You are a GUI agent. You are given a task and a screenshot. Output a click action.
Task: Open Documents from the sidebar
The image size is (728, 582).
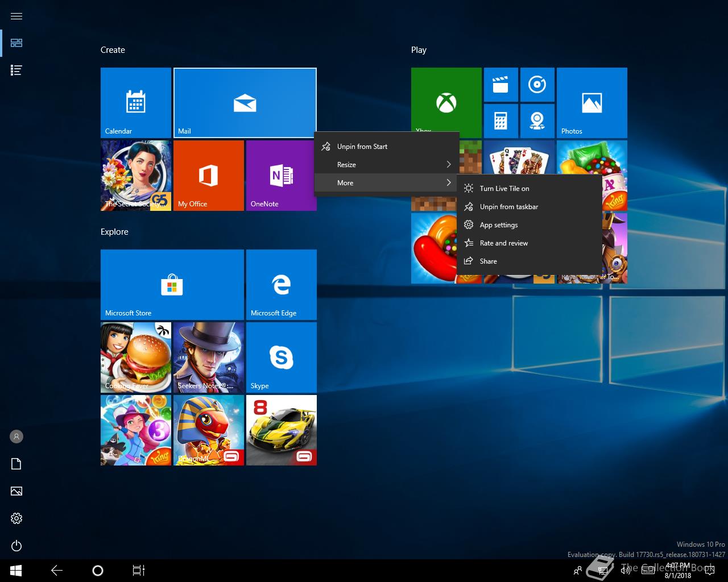(16, 464)
